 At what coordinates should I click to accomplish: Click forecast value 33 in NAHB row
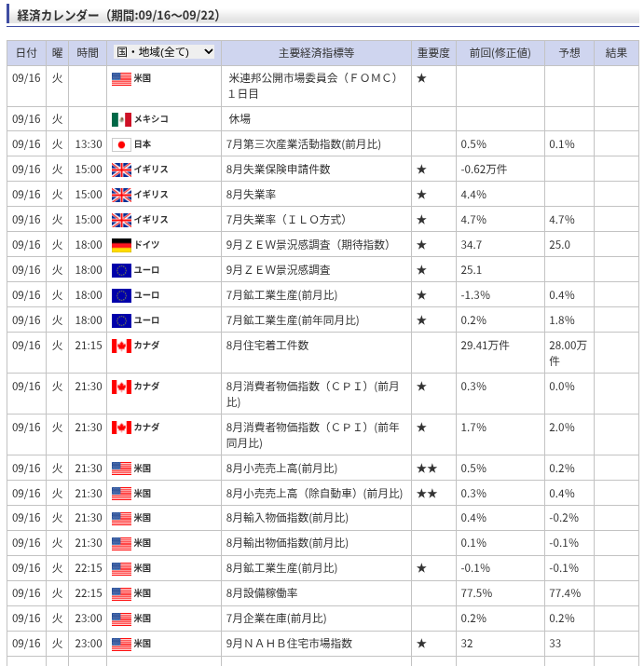click(555, 644)
